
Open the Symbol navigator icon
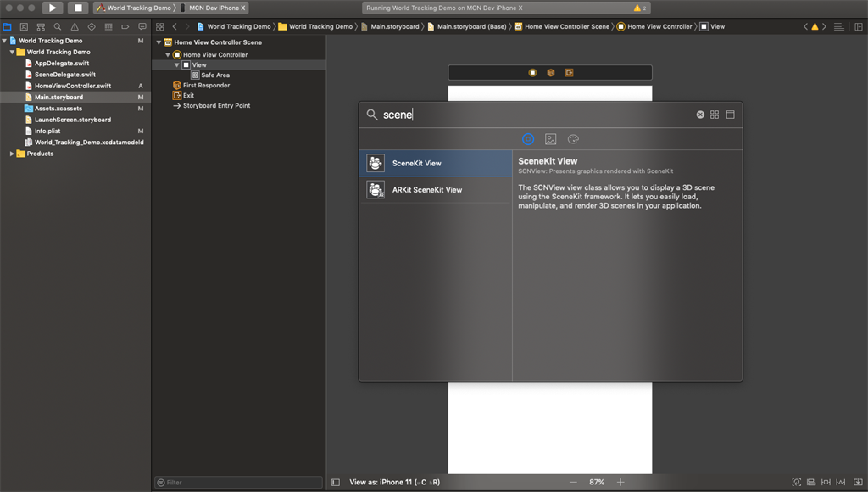click(x=41, y=26)
